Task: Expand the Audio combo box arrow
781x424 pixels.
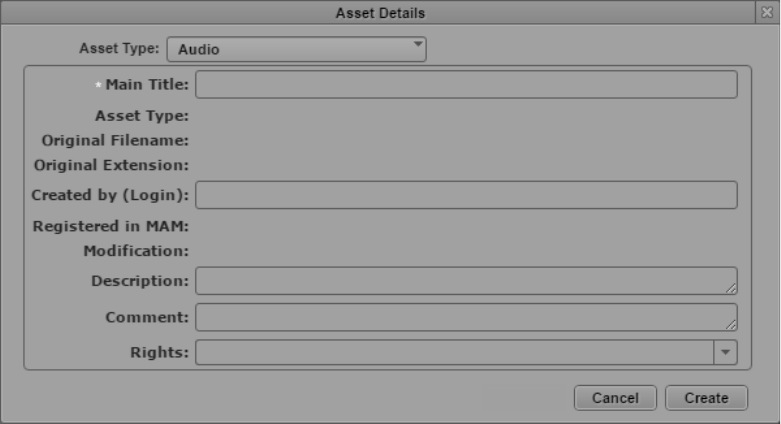Action: pos(417,45)
